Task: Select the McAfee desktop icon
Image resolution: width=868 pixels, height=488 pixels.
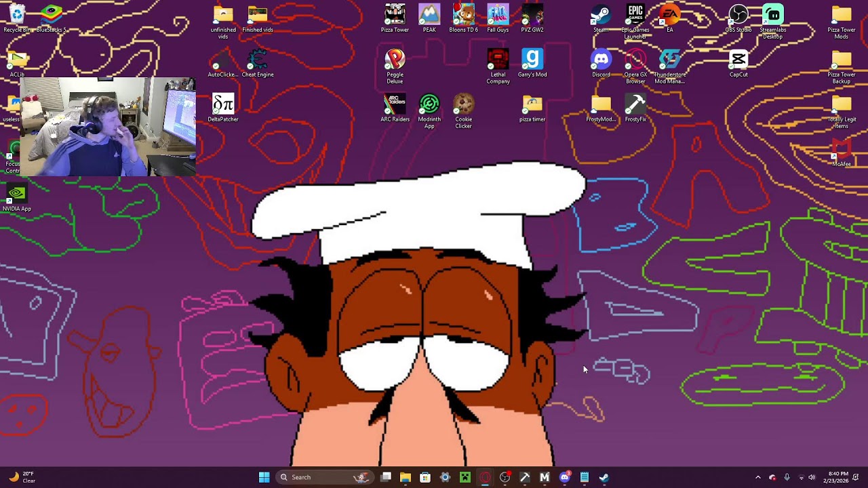Action: pyautogui.click(x=842, y=152)
